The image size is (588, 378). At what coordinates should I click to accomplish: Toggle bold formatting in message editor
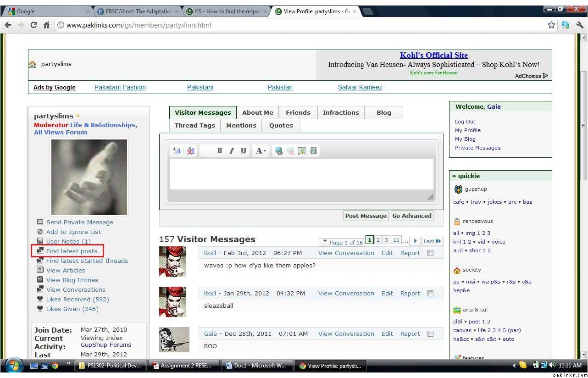pos(220,150)
